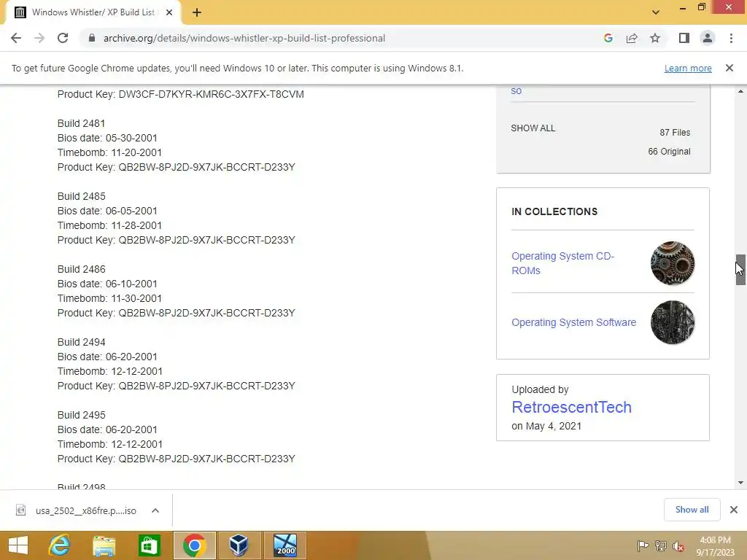Click the network tray icon
Viewport: 747px width, 560px height.
point(661,545)
